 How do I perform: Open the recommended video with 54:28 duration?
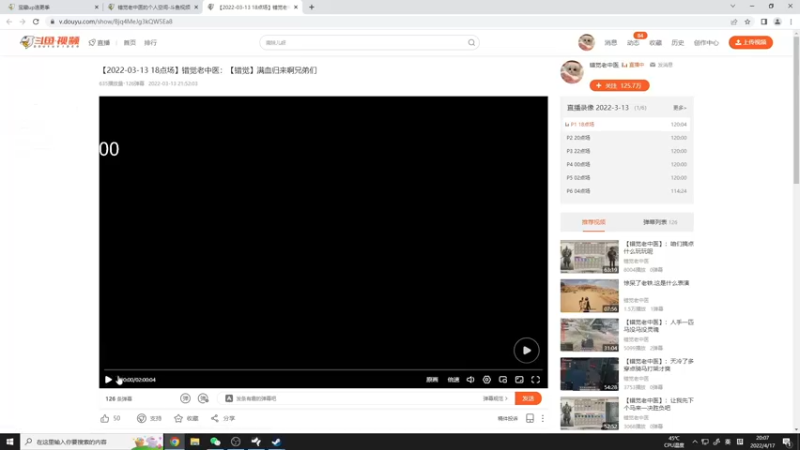tap(589, 374)
